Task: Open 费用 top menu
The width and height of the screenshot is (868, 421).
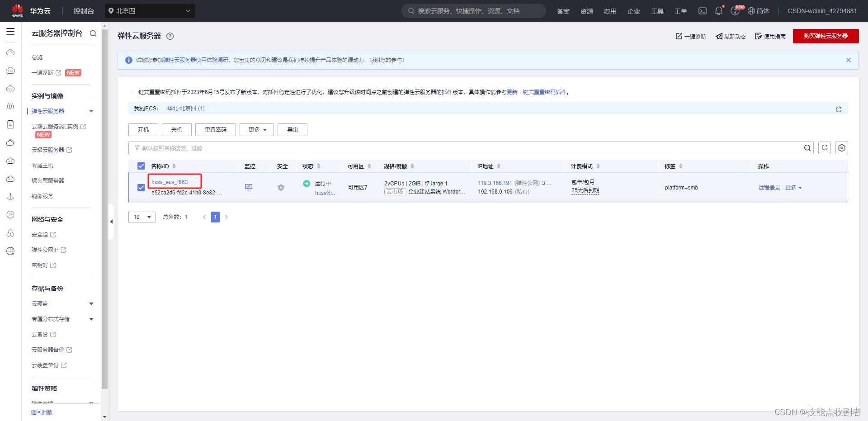Action: [610, 11]
